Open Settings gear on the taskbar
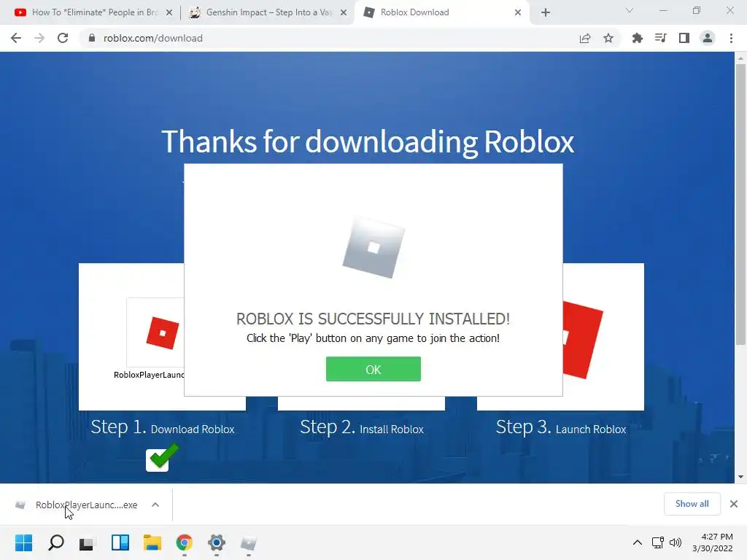This screenshot has height=560, width=747. coord(216,542)
